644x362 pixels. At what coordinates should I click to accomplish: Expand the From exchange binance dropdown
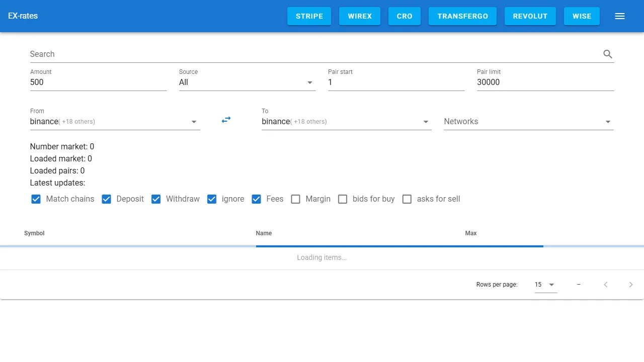pyautogui.click(x=193, y=121)
